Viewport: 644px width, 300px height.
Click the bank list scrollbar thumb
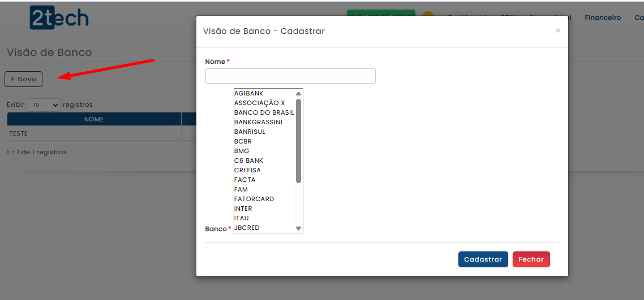[x=298, y=141]
